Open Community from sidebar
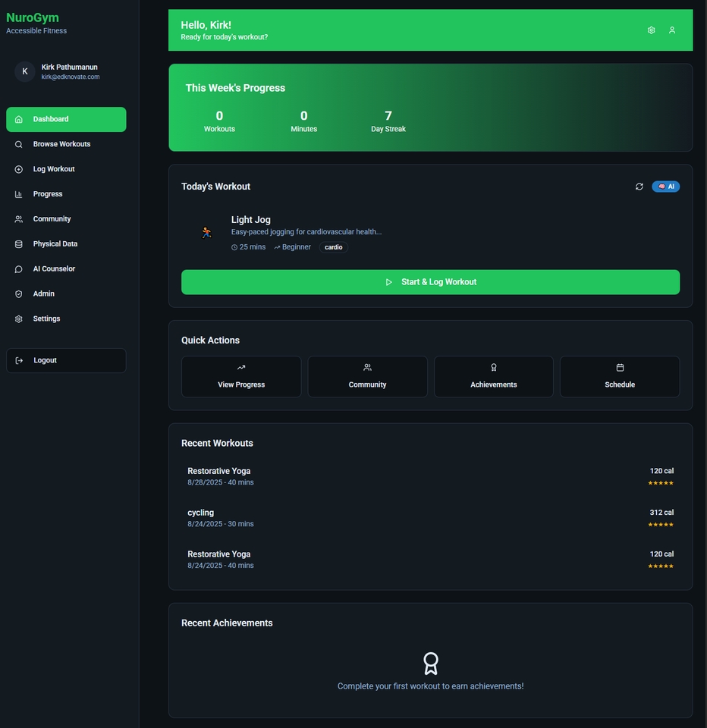The width and height of the screenshot is (707, 728). pyautogui.click(x=66, y=219)
